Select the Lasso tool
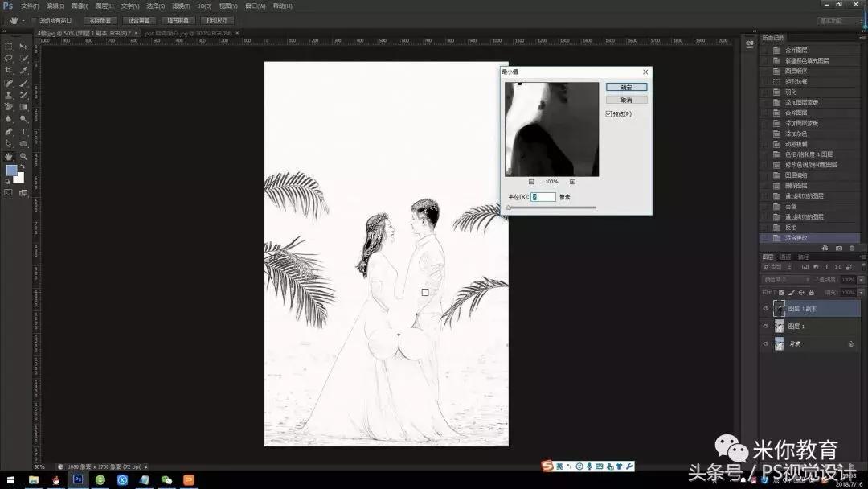The width and height of the screenshot is (868, 489). [9, 58]
